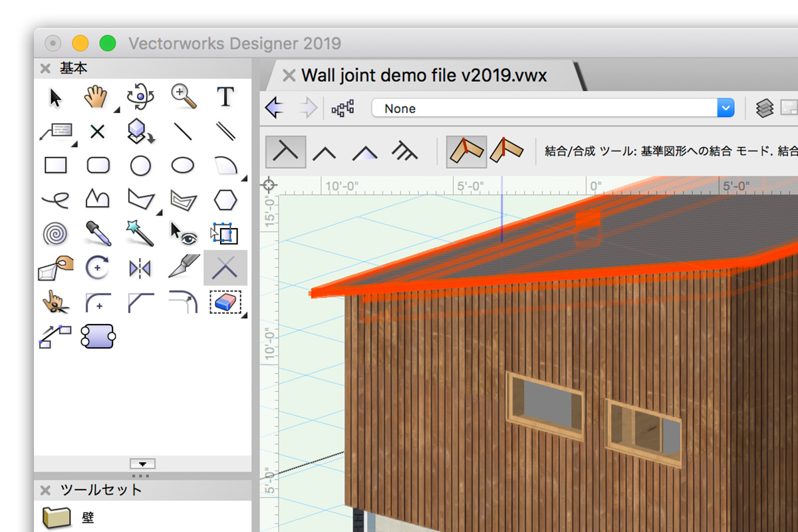Select the Connect/Combine tool
The height and width of the screenshot is (532, 798).
click(225, 267)
